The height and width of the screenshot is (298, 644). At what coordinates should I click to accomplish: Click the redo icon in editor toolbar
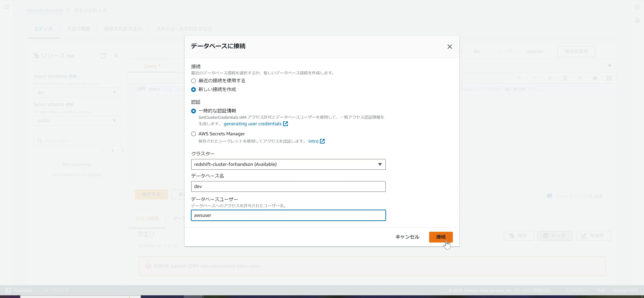click(534, 78)
